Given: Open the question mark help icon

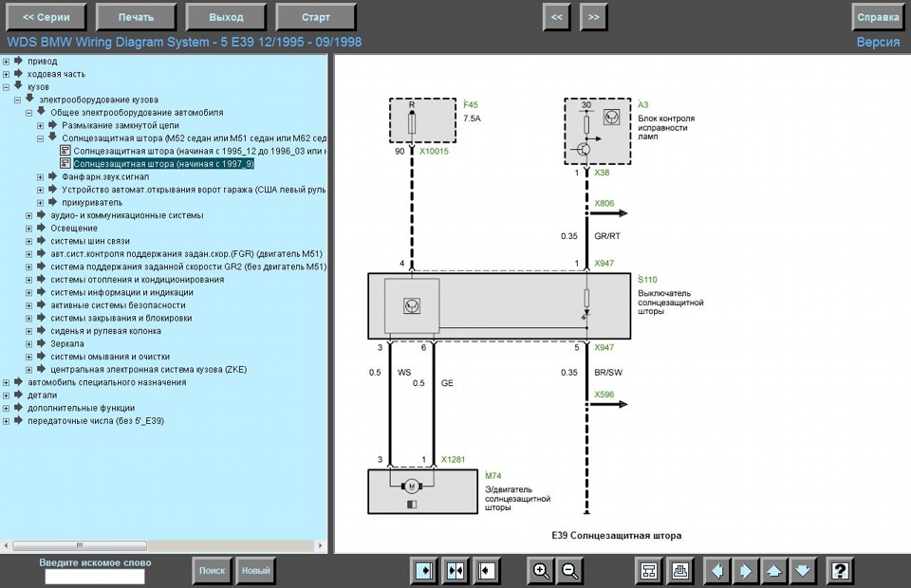Looking at the screenshot, I should coord(840,571).
